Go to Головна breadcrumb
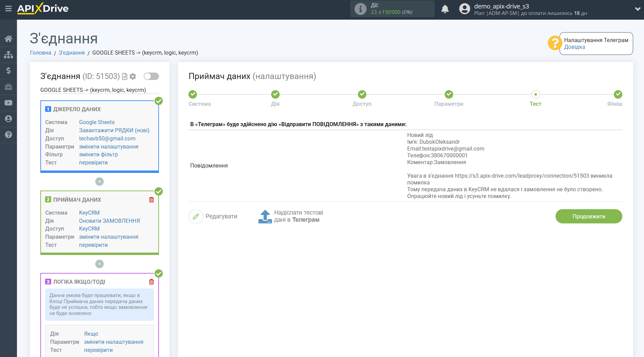This screenshot has width=644, height=357. coord(41,53)
